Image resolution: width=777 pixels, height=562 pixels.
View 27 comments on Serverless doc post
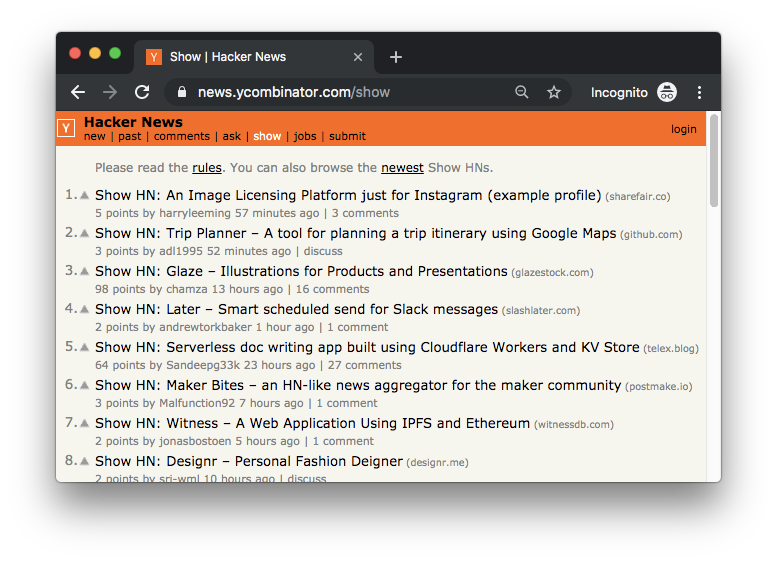coord(365,365)
